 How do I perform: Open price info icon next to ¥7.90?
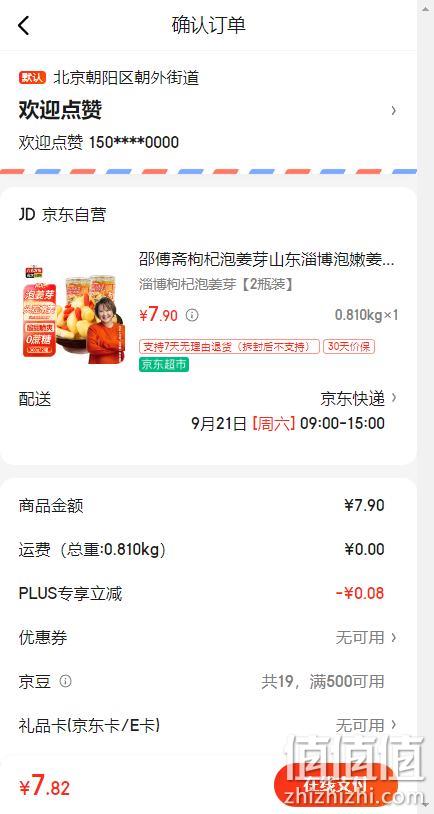pos(192,315)
